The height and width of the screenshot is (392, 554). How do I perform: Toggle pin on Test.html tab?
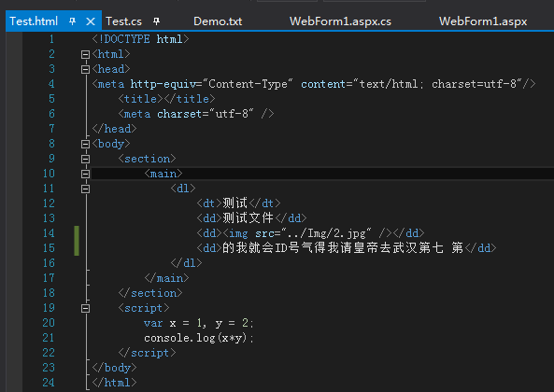pos(73,21)
